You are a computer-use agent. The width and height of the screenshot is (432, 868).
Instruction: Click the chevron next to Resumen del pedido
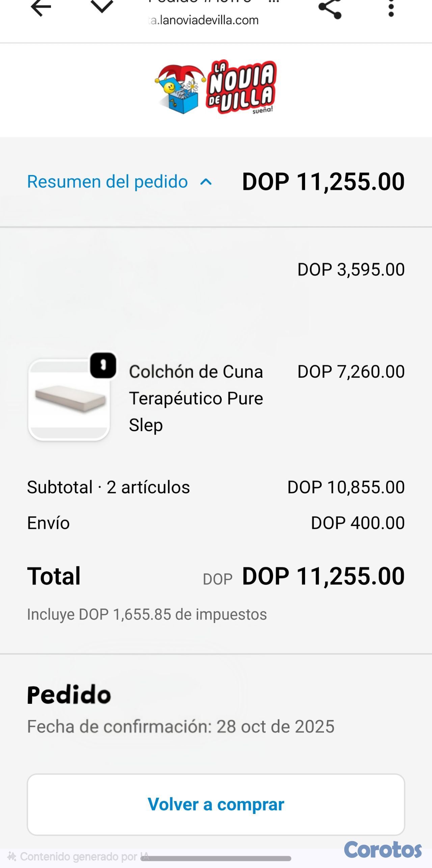pos(206,182)
